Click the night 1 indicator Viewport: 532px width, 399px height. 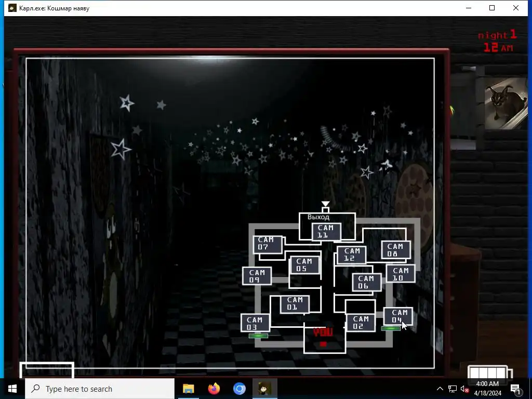(497, 35)
